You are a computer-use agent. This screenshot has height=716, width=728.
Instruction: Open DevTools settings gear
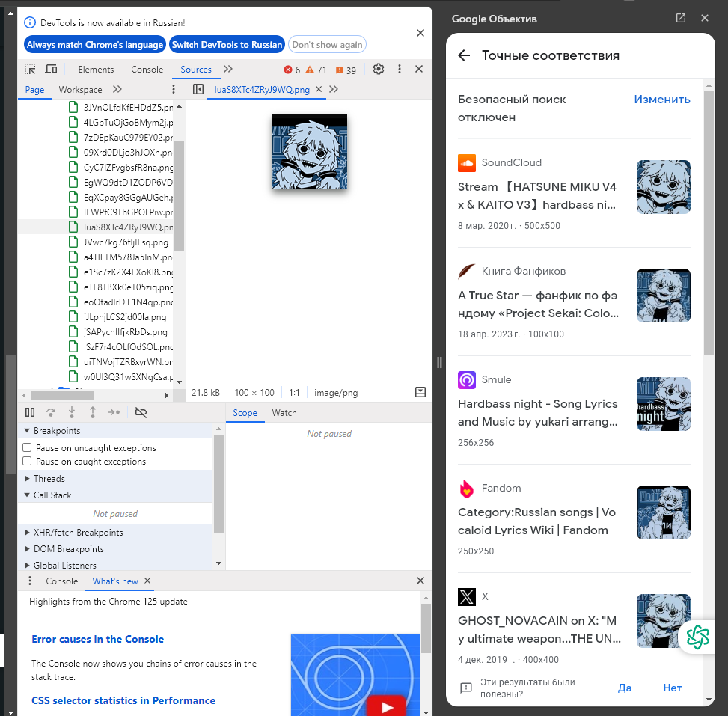[379, 69]
